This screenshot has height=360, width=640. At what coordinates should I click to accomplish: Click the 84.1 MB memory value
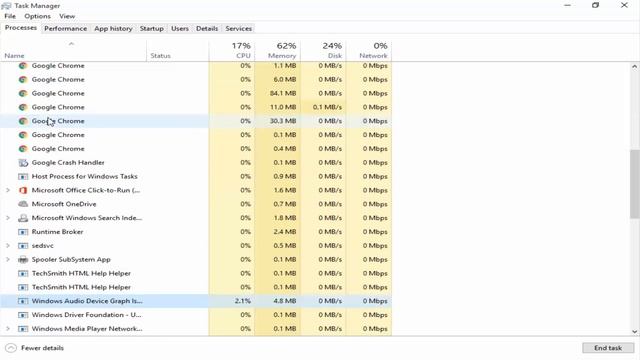(282, 93)
